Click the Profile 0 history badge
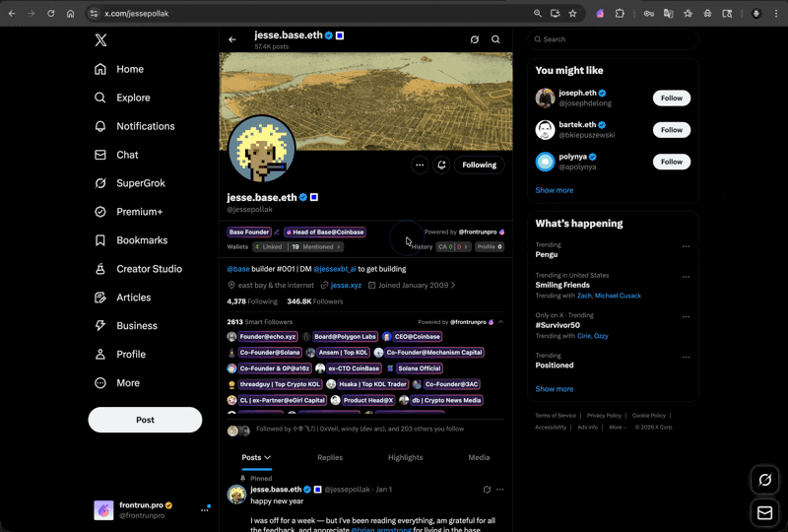 [490, 247]
